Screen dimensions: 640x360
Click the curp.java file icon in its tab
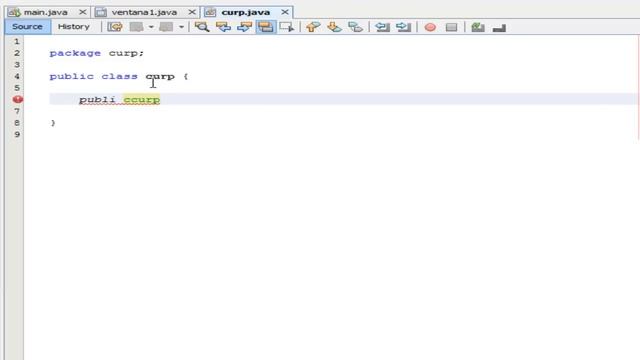(210, 12)
